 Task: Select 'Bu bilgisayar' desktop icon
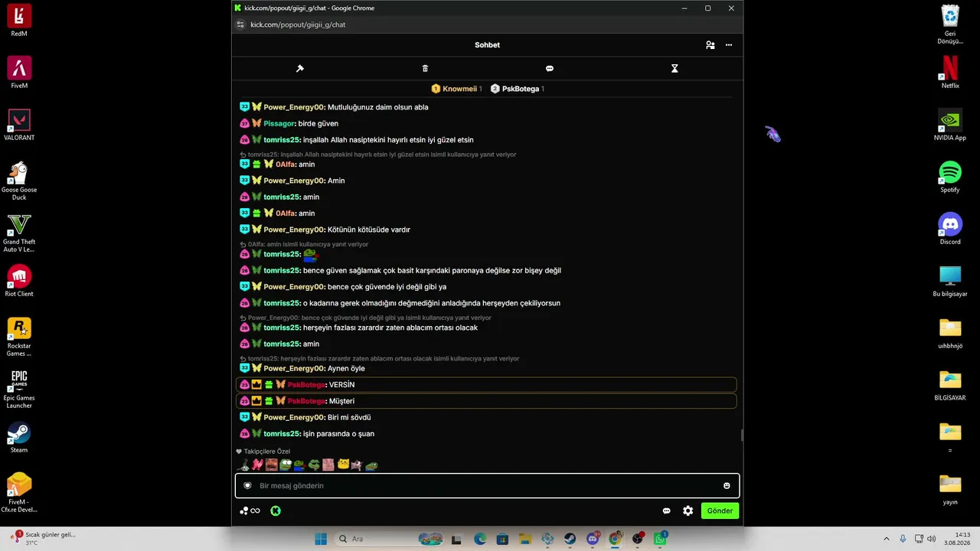coord(950,281)
